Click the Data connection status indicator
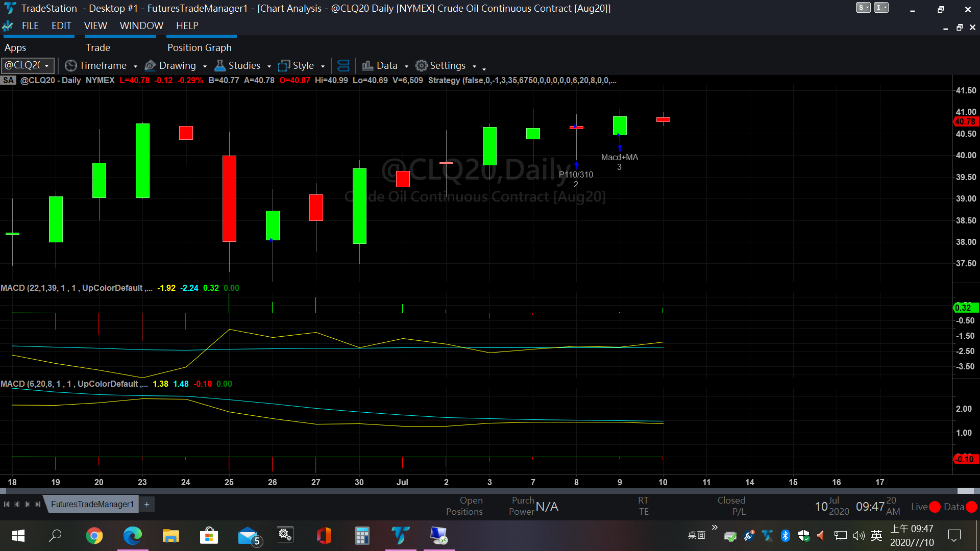The width and height of the screenshot is (980, 551). 971,507
